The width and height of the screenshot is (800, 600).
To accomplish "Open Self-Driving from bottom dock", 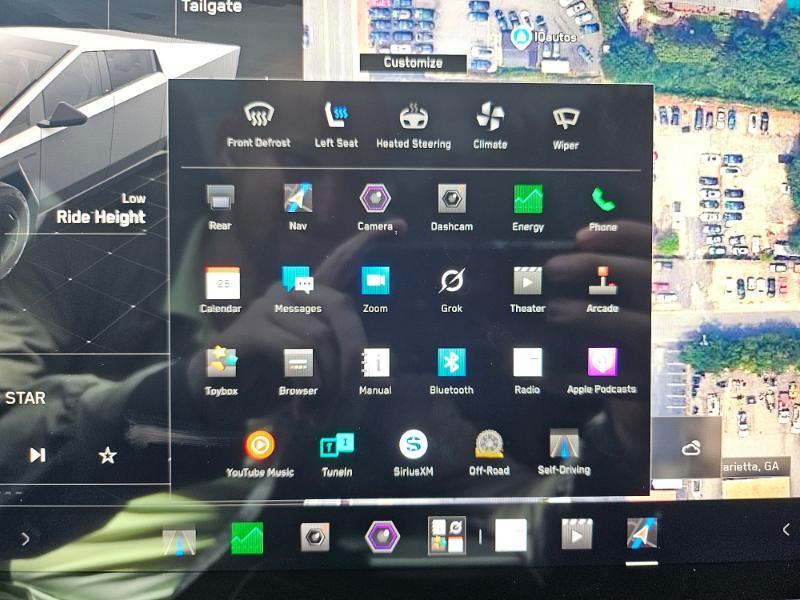I will click(x=179, y=542).
